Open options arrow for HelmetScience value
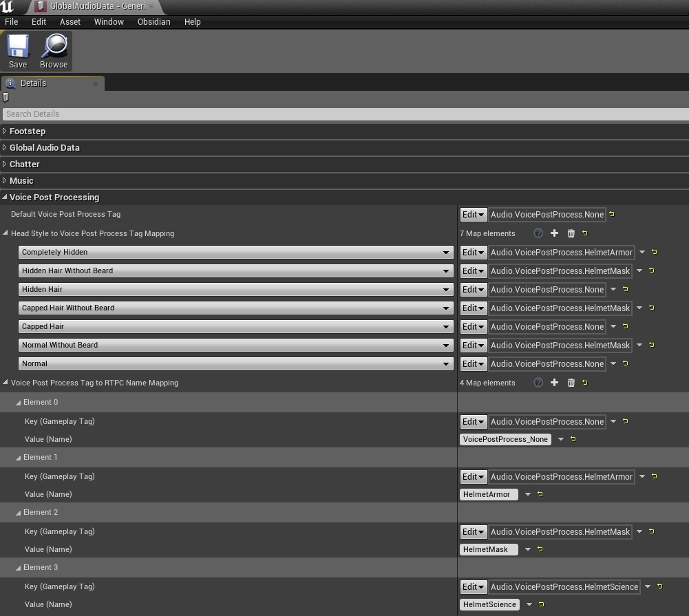Image resolution: width=689 pixels, height=616 pixels. coord(529,604)
